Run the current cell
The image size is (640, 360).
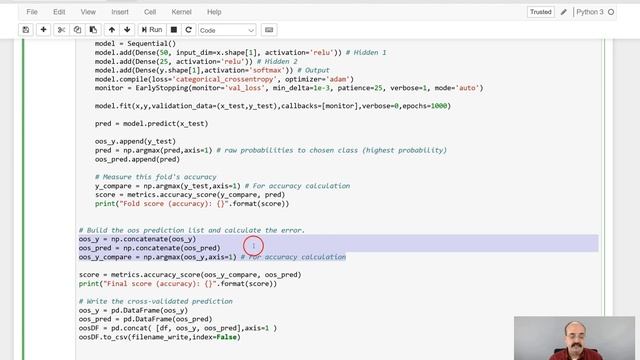coord(152,30)
